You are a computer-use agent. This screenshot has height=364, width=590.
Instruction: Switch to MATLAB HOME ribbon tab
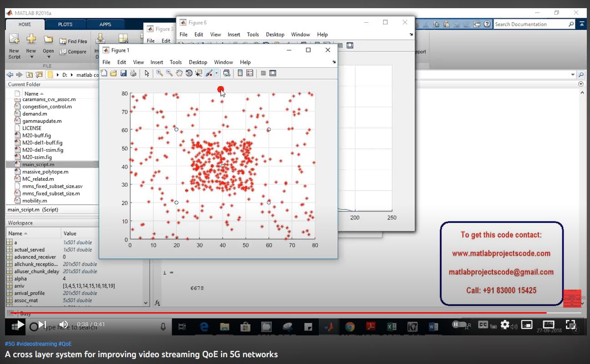pyautogui.click(x=25, y=25)
